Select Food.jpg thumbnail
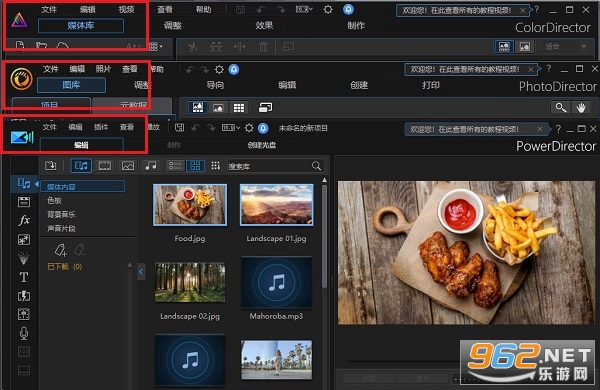Viewport: 600px width, 390px height. click(x=190, y=205)
